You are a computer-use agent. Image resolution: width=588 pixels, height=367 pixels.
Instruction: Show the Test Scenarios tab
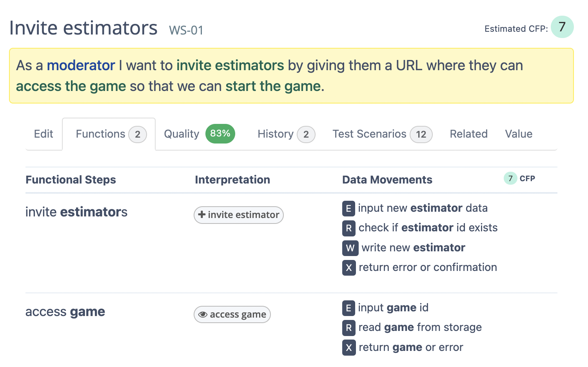coord(369,134)
